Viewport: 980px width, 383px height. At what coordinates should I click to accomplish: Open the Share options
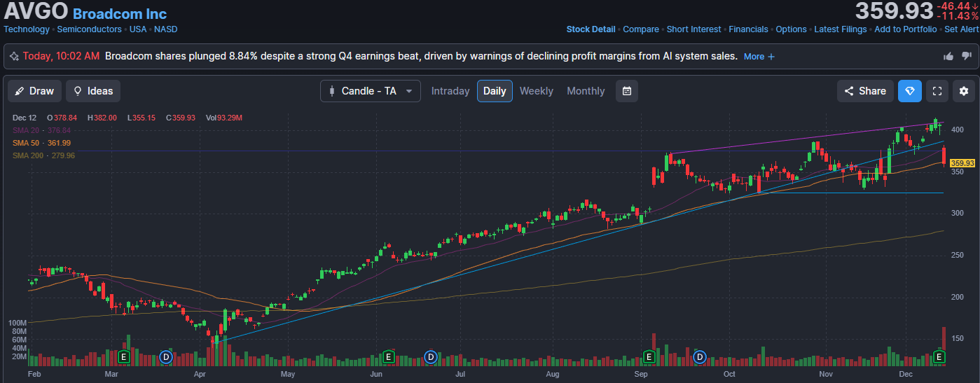(865, 91)
